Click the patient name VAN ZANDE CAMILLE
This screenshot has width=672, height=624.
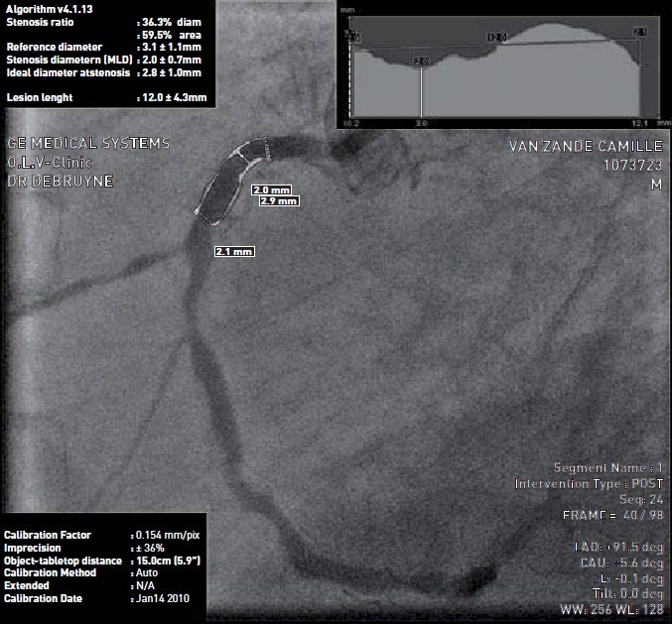[x=585, y=146]
